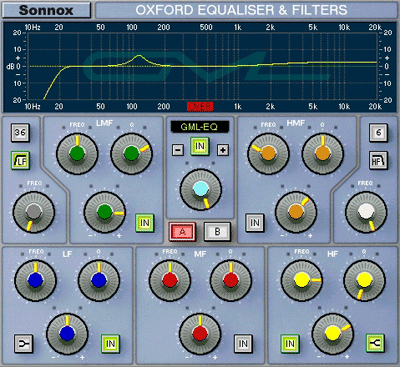Image resolution: width=400 pixels, height=367 pixels.
Task: Click the HF frequency yellow knob
Action: tap(302, 280)
